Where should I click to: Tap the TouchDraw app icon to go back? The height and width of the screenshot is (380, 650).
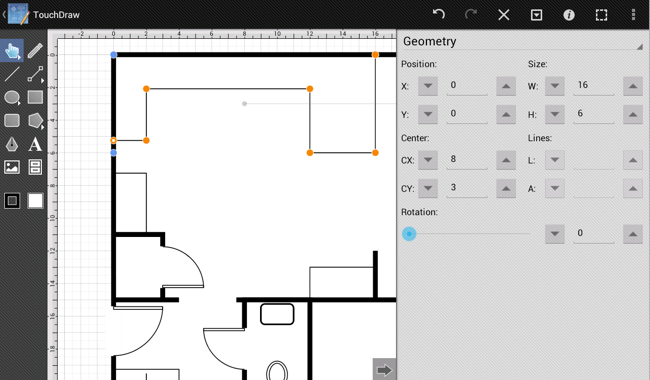click(x=18, y=15)
